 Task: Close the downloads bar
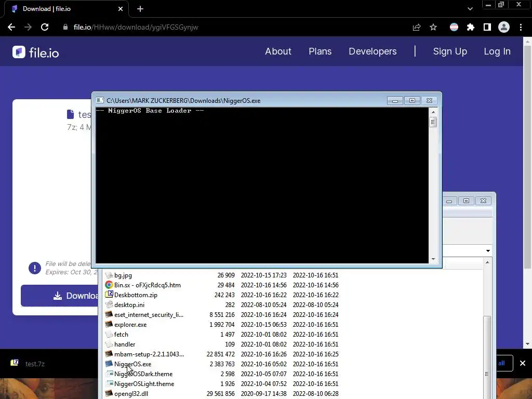coord(523,363)
